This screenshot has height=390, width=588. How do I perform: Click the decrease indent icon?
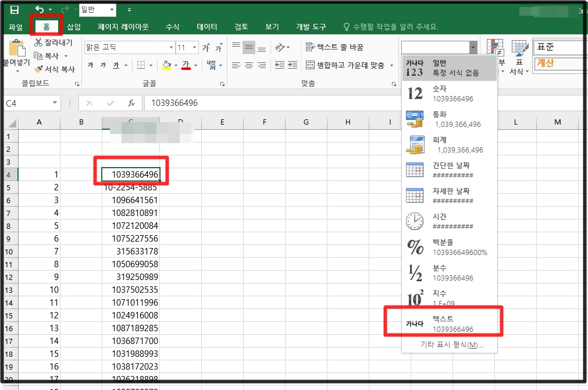pos(280,65)
